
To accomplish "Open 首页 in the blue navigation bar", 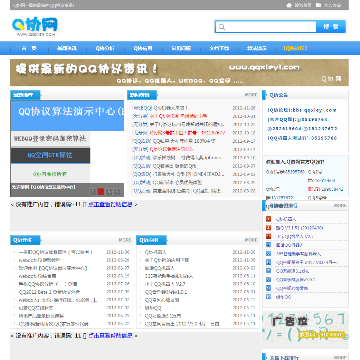I will point(29,48).
